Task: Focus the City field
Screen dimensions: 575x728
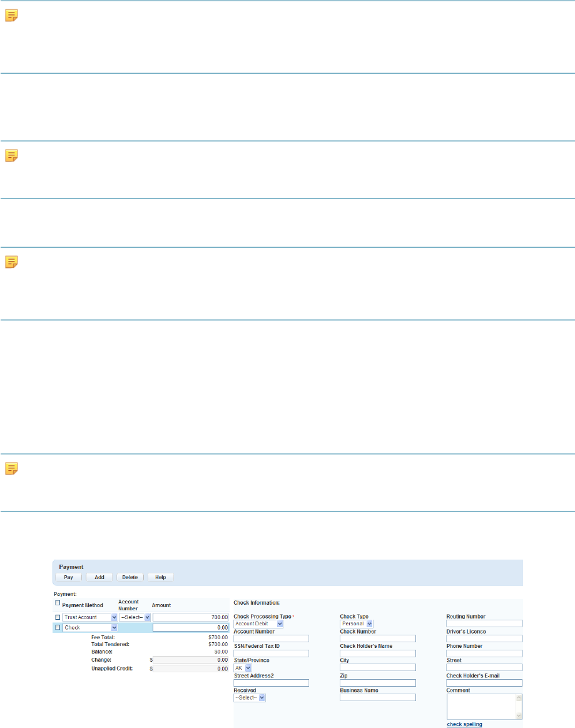Action: coord(378,667)
